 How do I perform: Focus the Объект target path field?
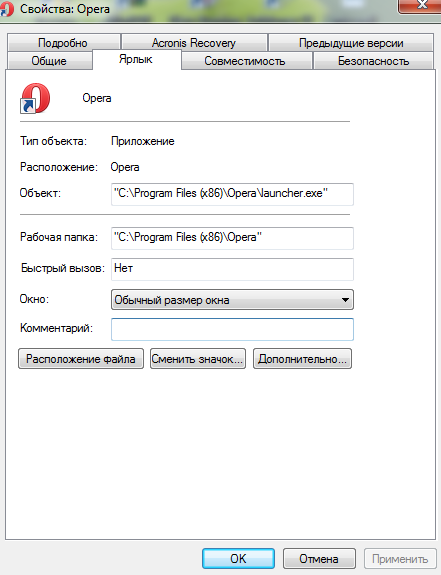(x=232, y=194)
